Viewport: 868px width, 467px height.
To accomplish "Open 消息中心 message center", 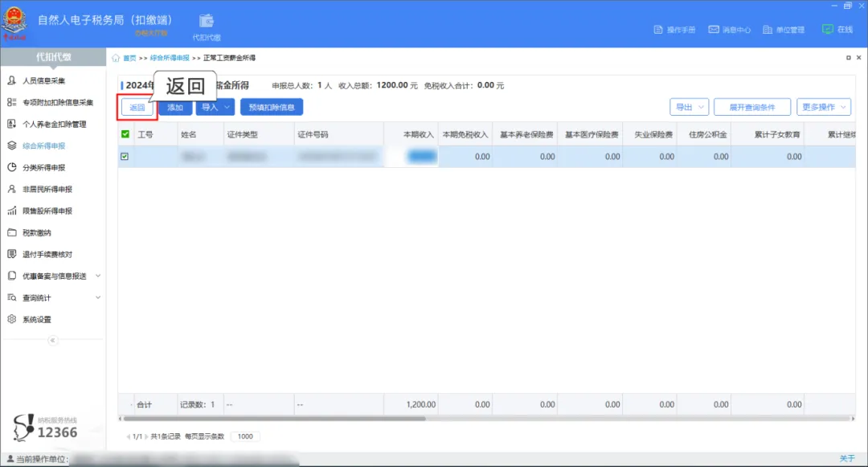I will 728,29.
